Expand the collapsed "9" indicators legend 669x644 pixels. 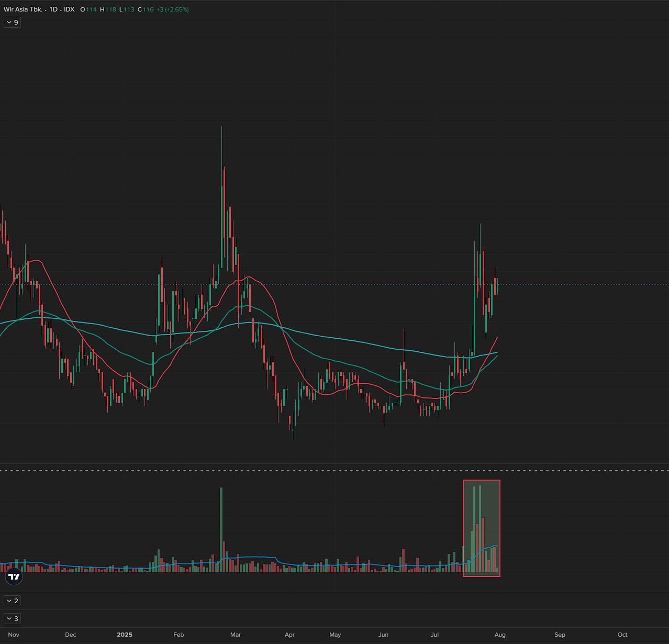click(12, 22)
